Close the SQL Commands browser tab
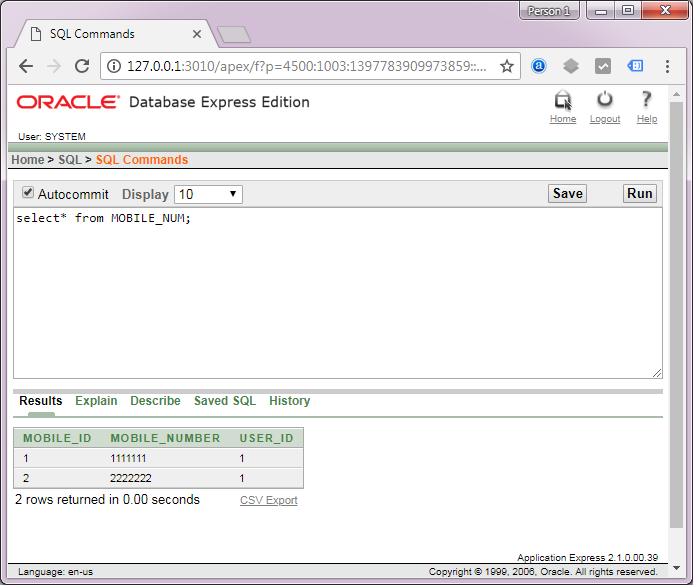The image size is (693, 585). coord(197,34)
